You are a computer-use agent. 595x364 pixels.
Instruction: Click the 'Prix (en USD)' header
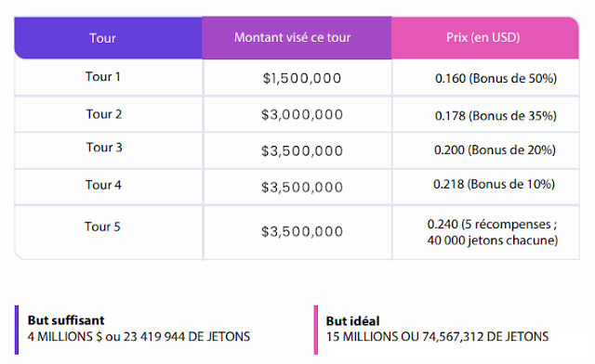pyautogui.click(x=483, y=37)
